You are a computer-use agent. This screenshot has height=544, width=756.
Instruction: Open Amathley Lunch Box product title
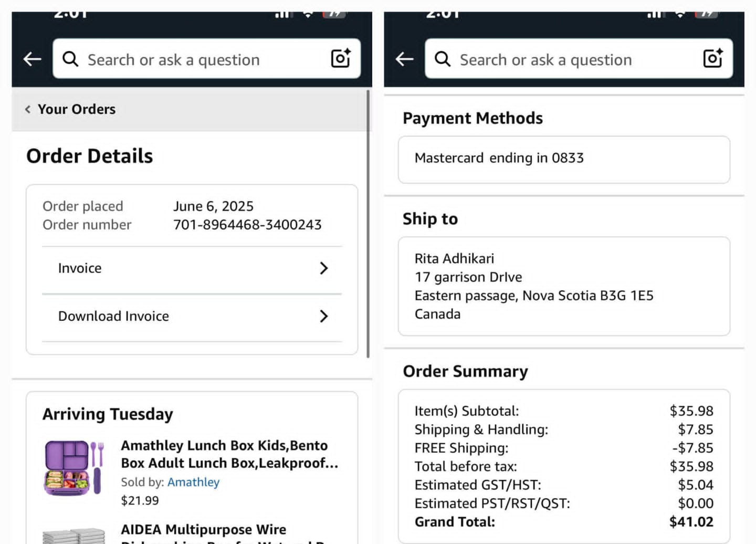coord(229,454)
